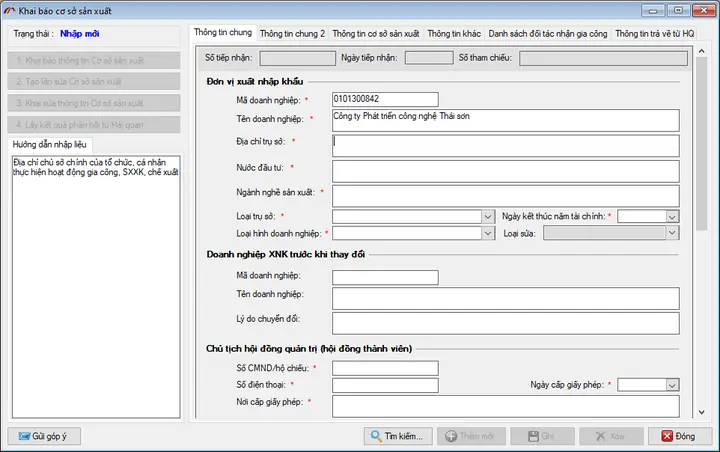Image resolution: width=720 pixels, height=452 pixels.
Task: Open the Thông tin chung tab
Action: 223,32
